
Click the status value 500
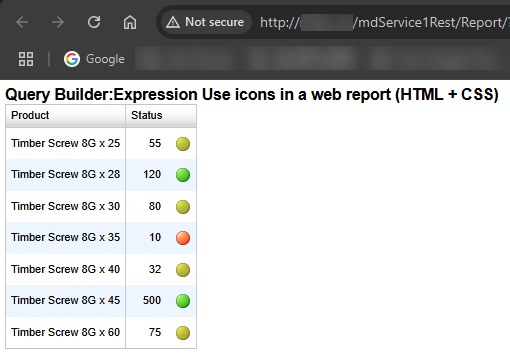(152, 300)
